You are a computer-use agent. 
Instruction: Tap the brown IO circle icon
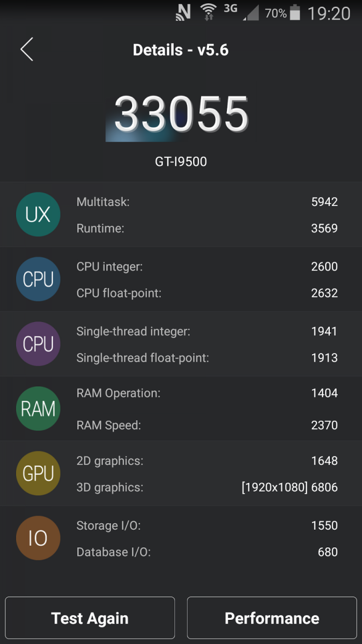38,538
